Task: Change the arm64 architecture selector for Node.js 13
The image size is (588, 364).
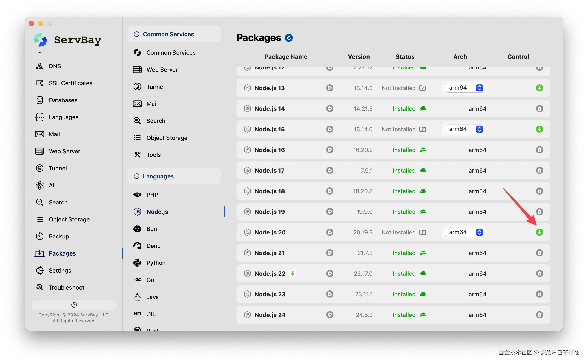Action: click(464, 88)
